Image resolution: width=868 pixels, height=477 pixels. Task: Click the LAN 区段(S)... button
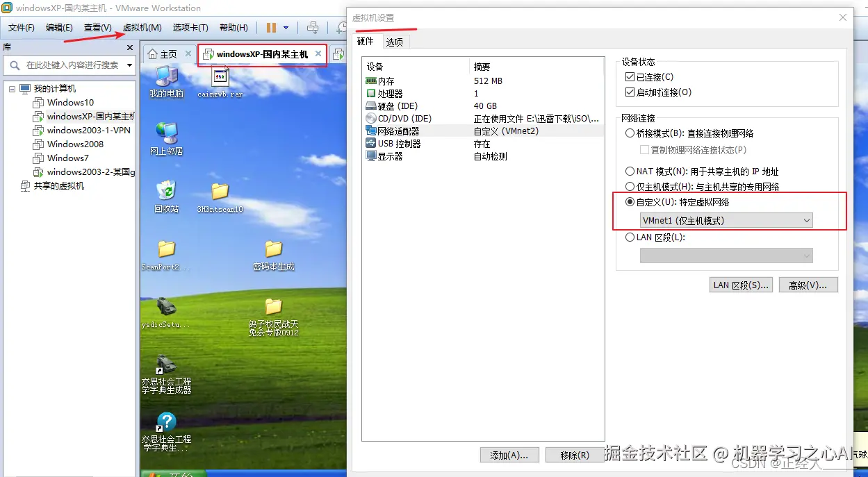click(x=741, y=285)
